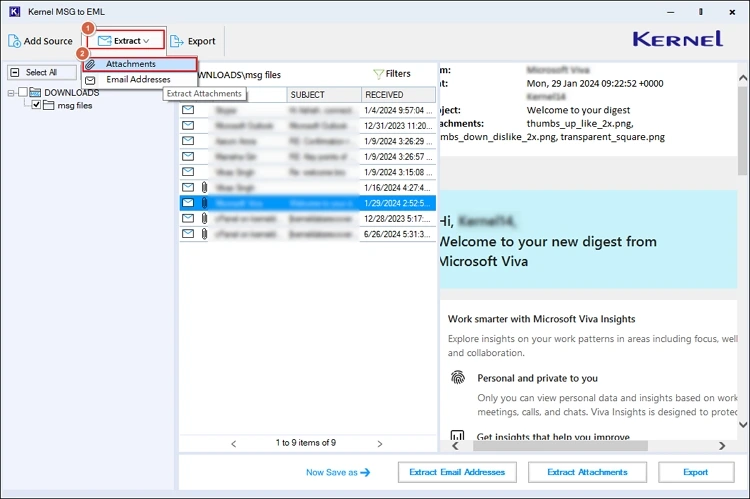Click the Kernel logo at top right

(x=678, y=39)
